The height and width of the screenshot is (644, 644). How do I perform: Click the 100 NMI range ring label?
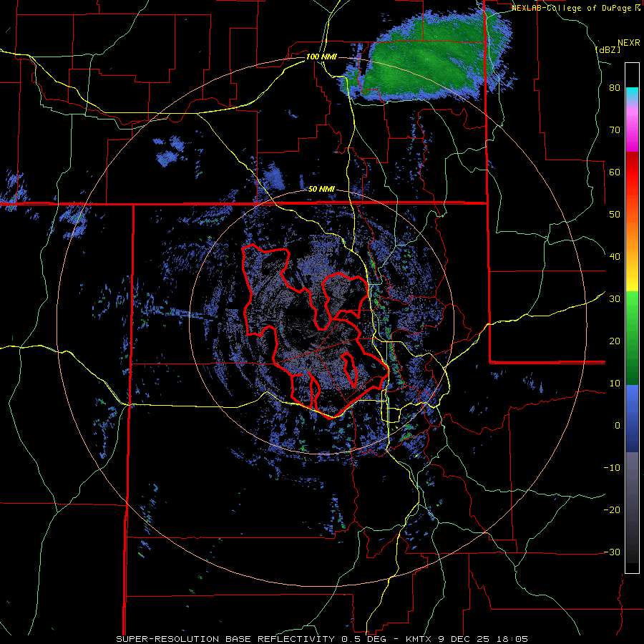point(321,57)
